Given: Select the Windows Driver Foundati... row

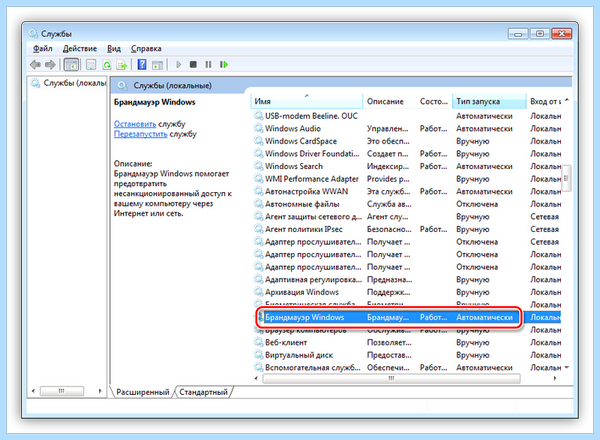Looking at the screenshot, I should tap(407, 154).
